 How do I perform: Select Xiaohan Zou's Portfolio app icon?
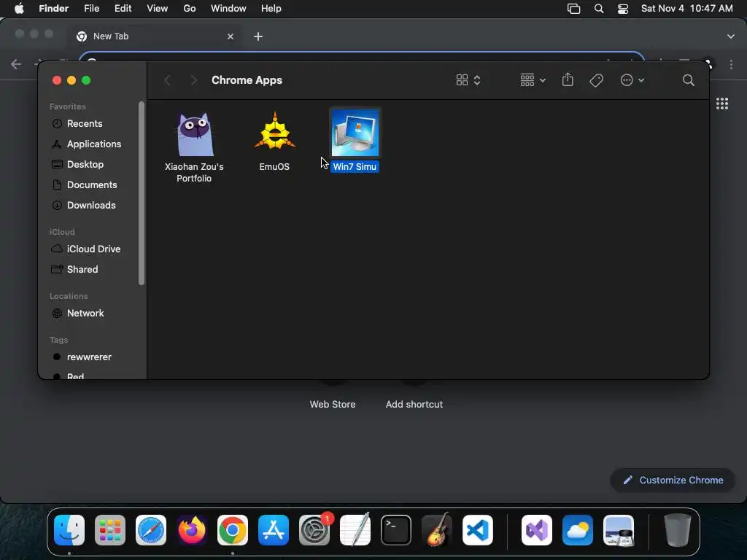tap(194, 134)
